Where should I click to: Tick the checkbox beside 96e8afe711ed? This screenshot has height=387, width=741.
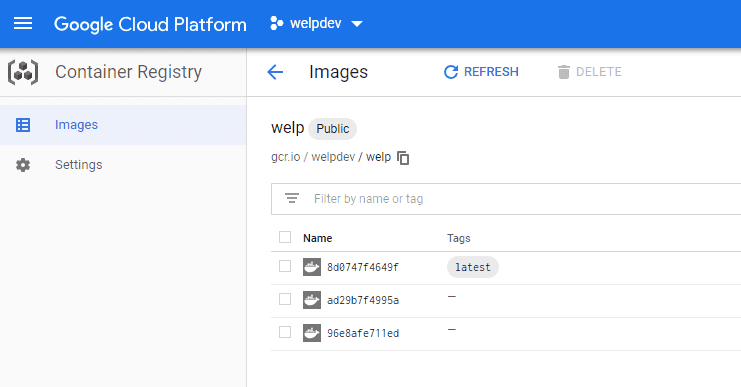coord(285,332)
